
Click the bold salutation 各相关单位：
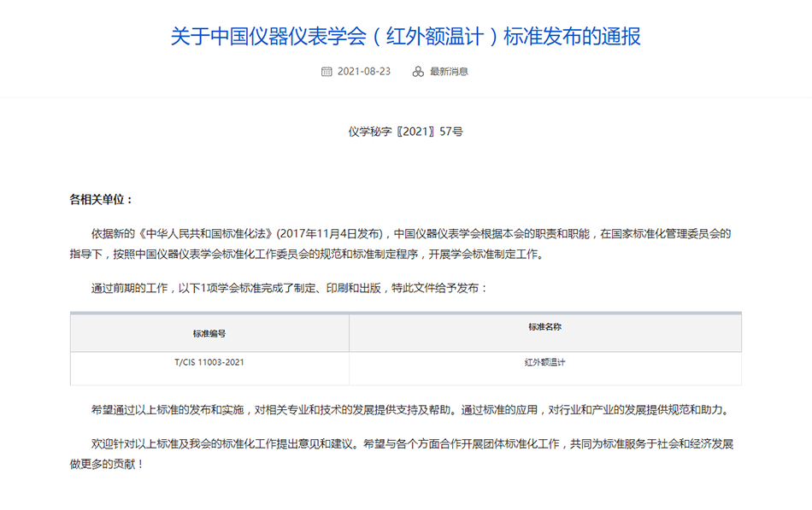click(102, 199)
